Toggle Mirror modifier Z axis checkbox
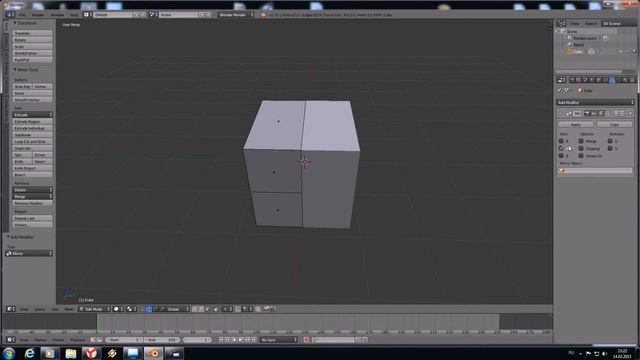Image resolution: width=640 pixels, height=360 pixels. coord(561,156)
